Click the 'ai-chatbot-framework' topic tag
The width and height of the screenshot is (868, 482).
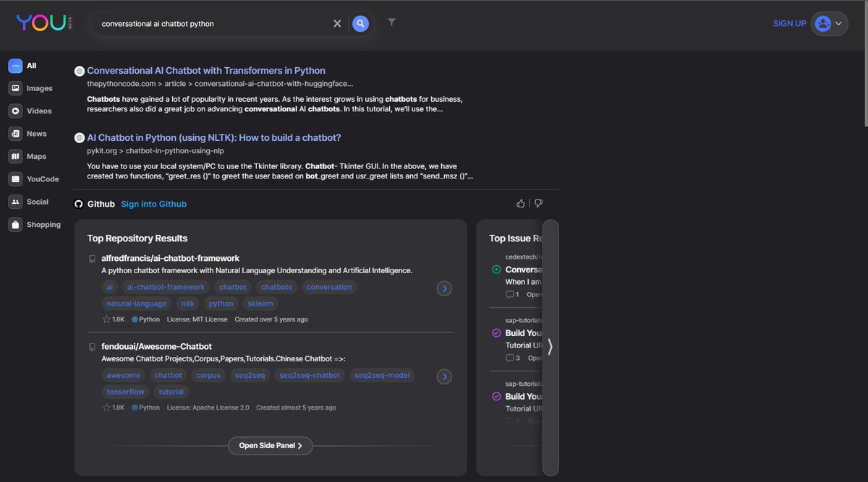[x=166, y=288]
